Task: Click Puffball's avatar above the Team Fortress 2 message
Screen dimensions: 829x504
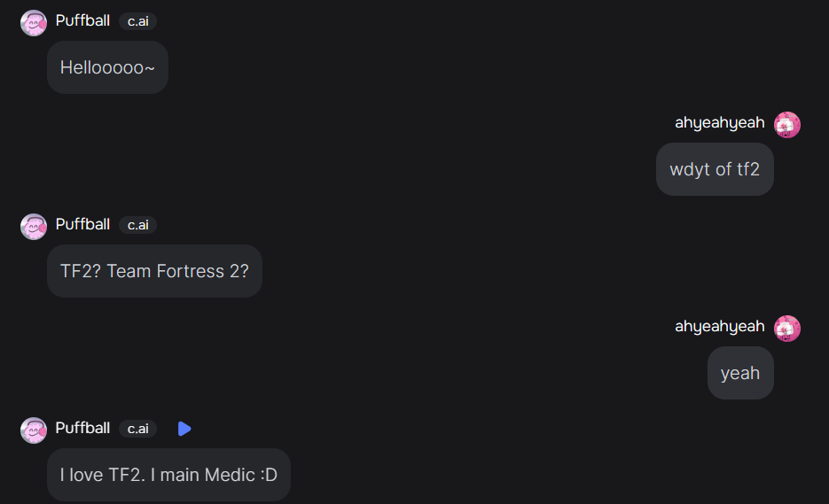Action: 34,227
